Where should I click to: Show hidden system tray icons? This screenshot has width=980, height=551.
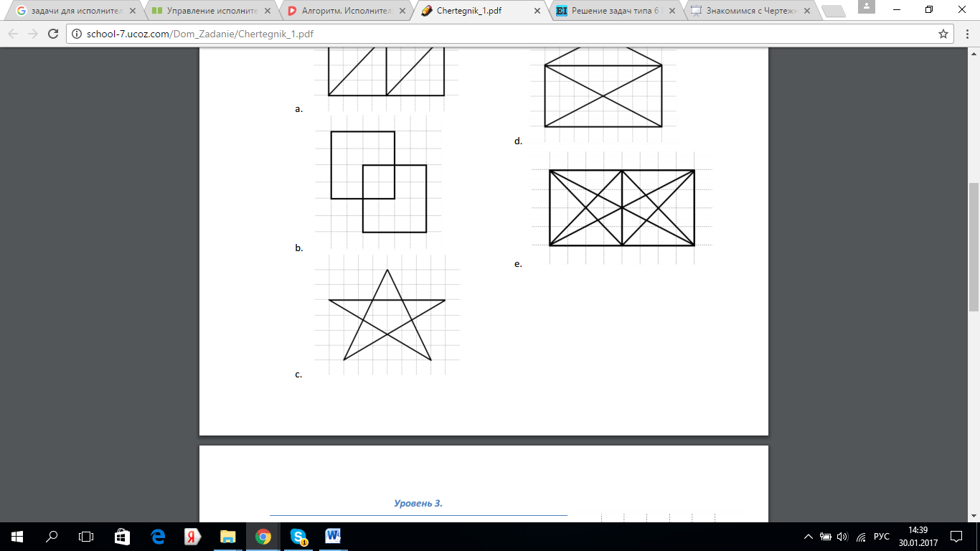coord(809,537)
